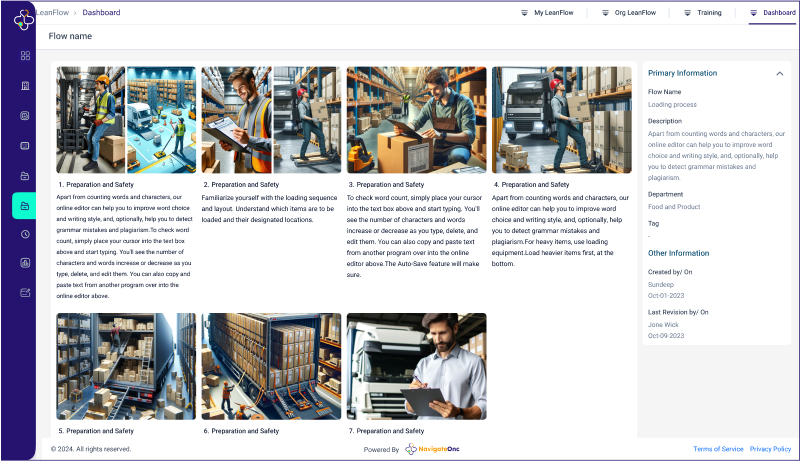Collapse the Primary Information panel
The height and width of the screenshot is (461, 801).
point(779,74)
